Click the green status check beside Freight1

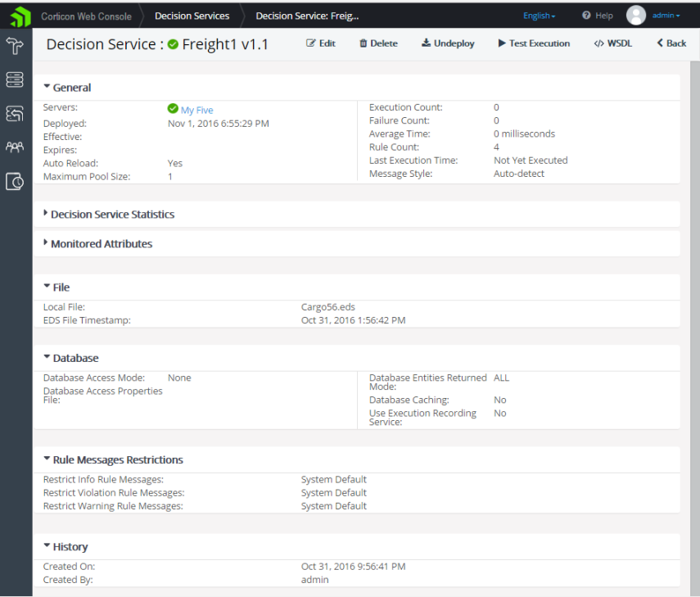coord(173,44)
